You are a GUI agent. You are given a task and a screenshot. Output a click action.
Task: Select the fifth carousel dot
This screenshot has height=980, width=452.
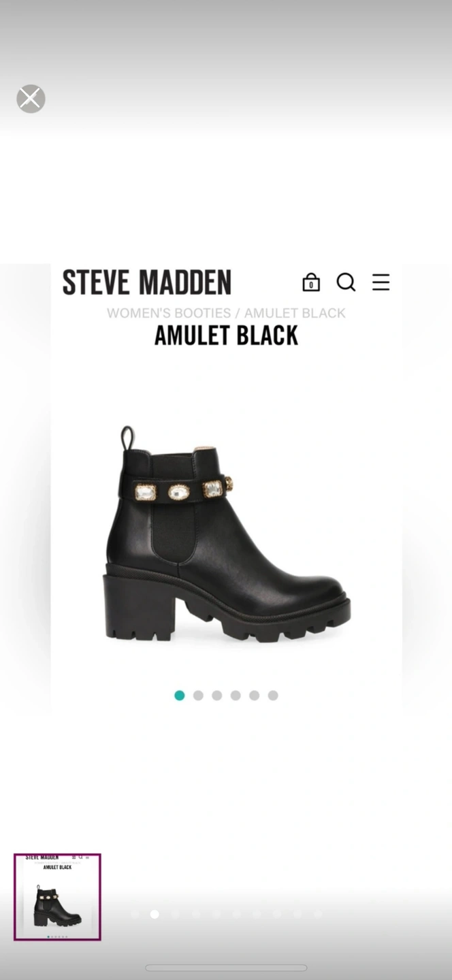pyautogui.click(x=254, y=696)
